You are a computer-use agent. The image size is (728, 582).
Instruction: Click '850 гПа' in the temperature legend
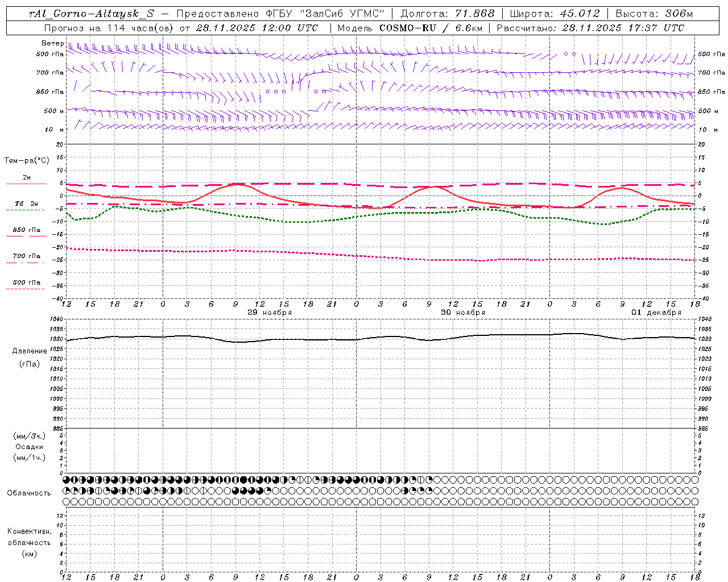27,230
